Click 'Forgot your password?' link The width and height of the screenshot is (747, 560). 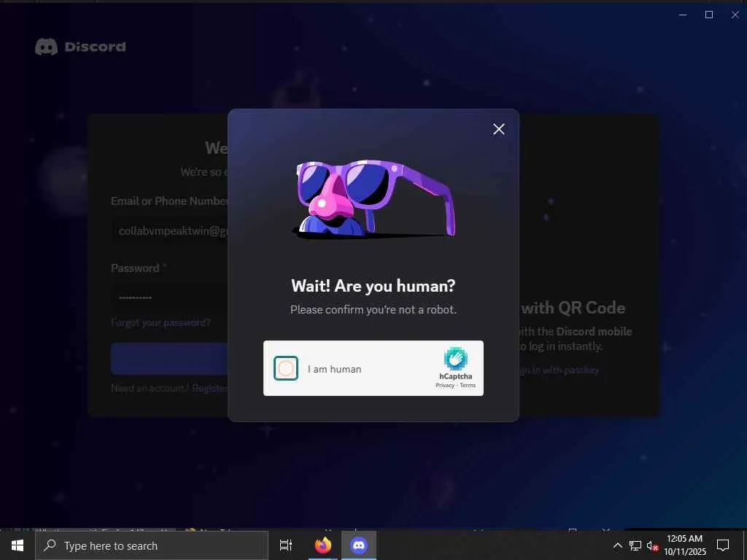pos(160,322)
